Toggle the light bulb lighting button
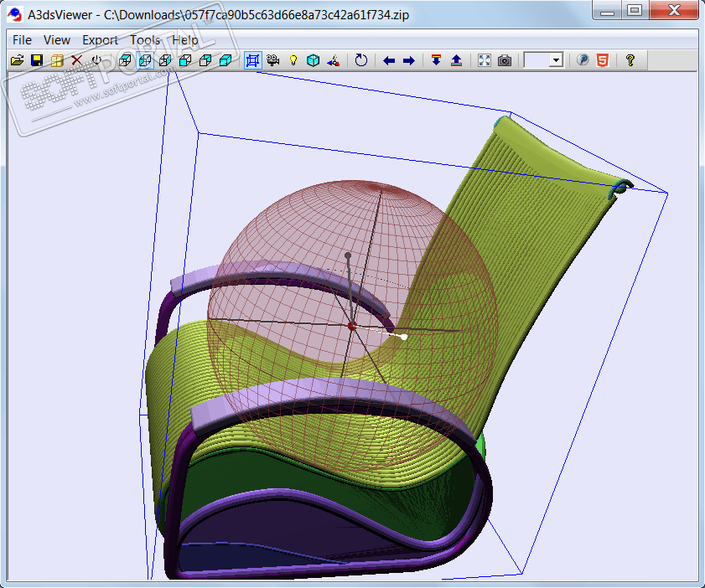The height and width of the screenshot is (588, 705). [293, 60]
